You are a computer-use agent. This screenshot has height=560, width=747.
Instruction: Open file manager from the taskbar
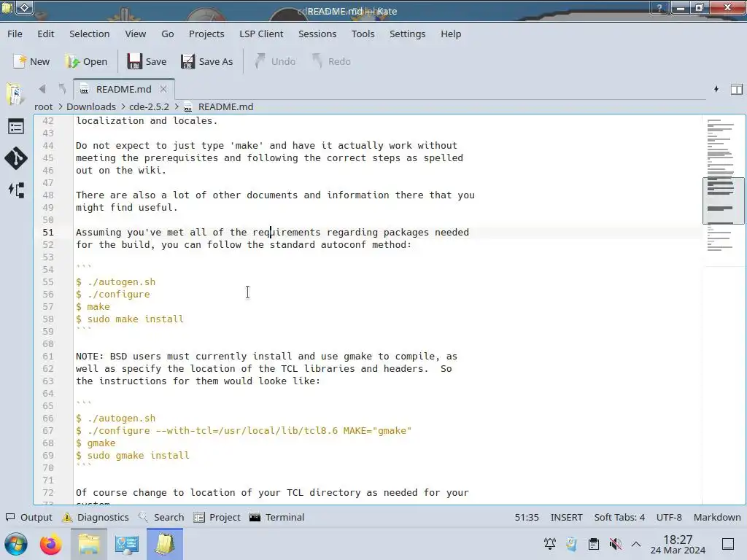88,544
